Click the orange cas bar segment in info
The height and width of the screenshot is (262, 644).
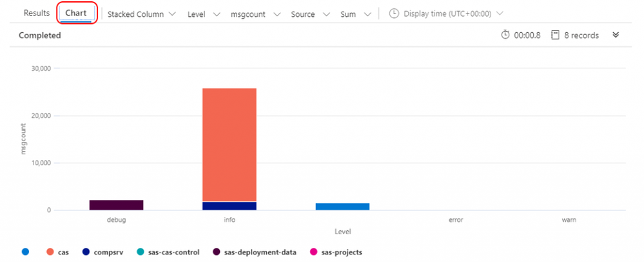229,142
